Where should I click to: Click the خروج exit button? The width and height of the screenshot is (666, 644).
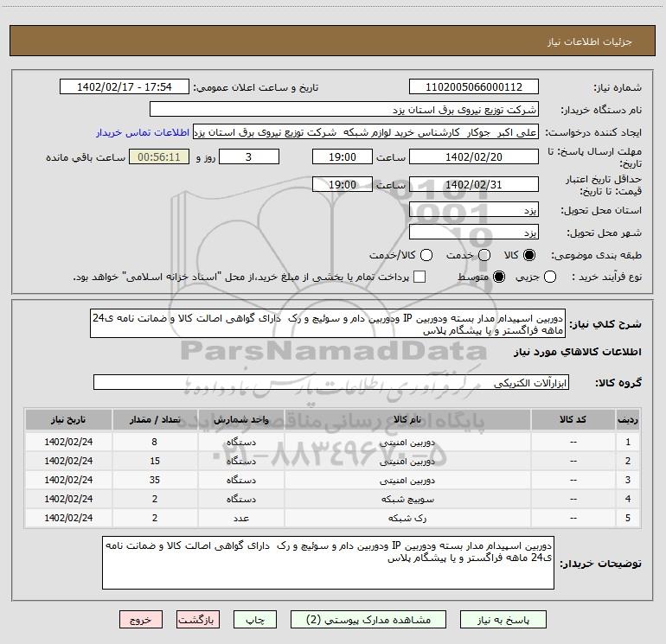(x=141, y=620)
